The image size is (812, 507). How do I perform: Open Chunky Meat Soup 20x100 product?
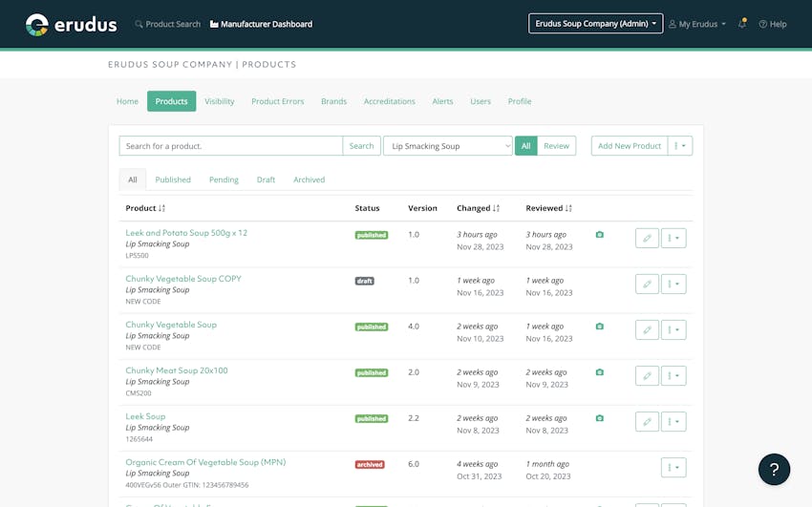177,370
